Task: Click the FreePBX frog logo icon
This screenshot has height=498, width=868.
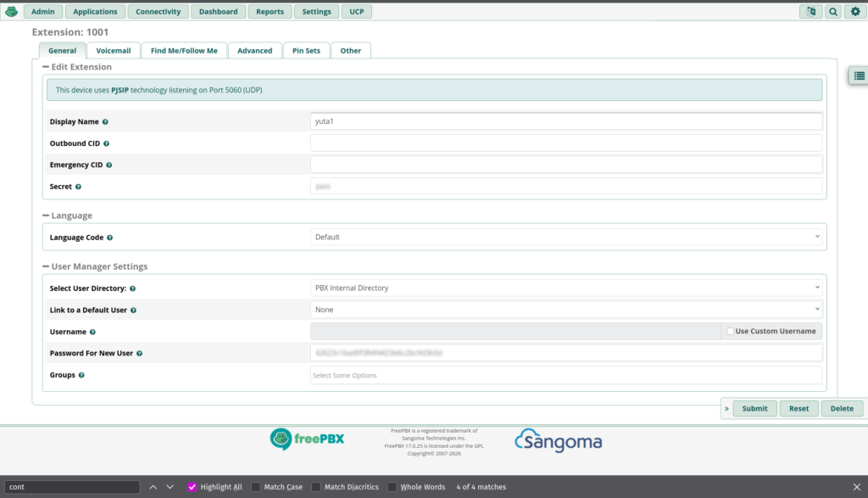Action: point(11,12)
